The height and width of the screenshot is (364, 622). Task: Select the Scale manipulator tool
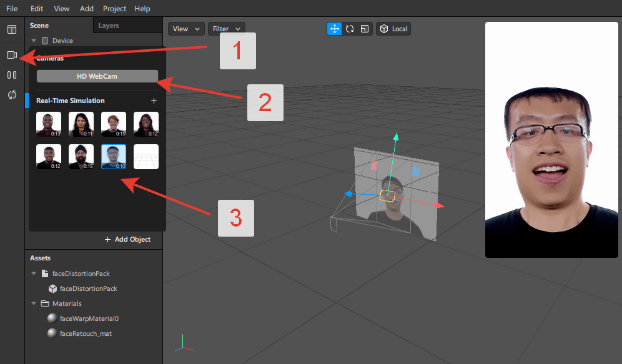click(x=365, y=29)
